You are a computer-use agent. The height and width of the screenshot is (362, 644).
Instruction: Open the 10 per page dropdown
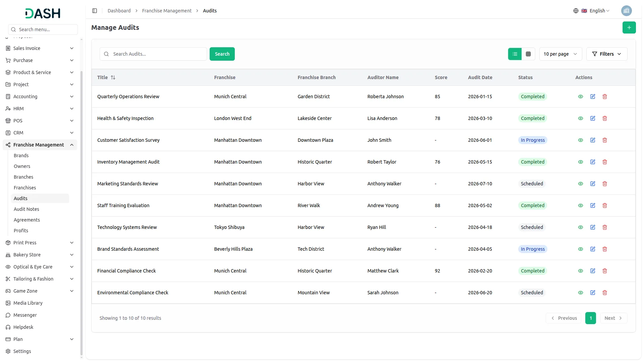coord(560,54)
